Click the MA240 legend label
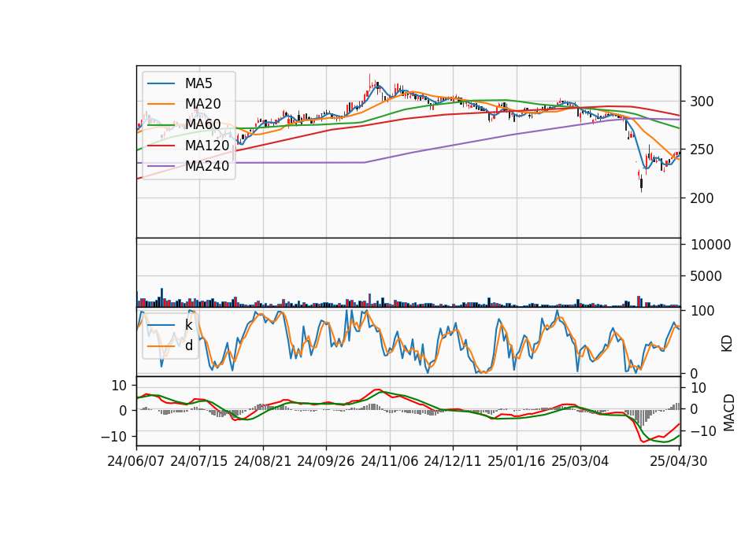Viewport: 756px width, 543px height. (207, 166)
